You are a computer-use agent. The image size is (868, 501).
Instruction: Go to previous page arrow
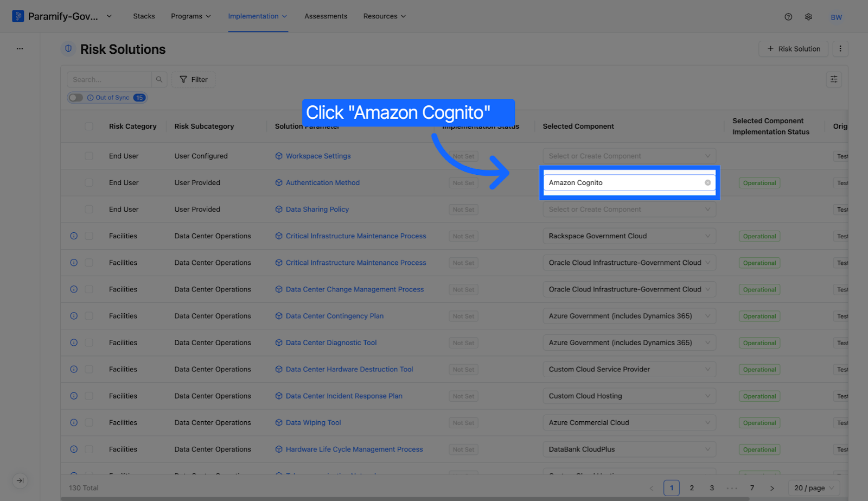coord(652,488)
